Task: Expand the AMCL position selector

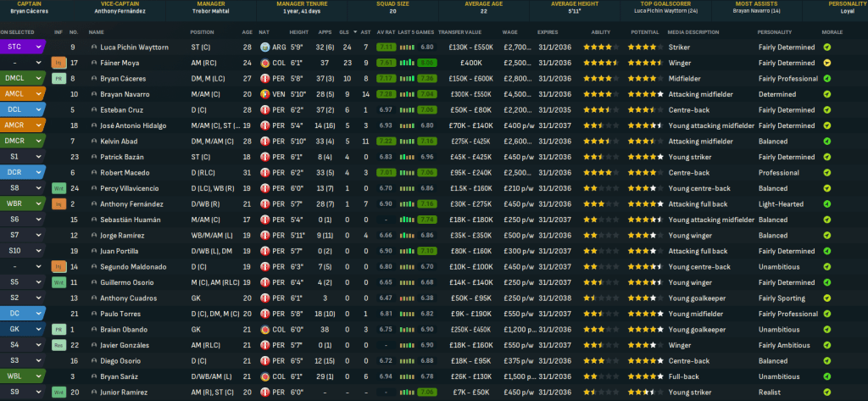Action: point(22,94)
